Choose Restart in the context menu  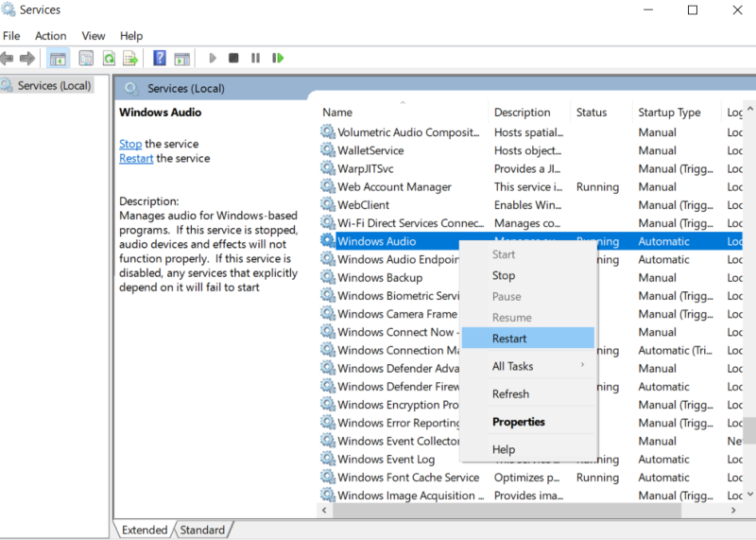528,339
